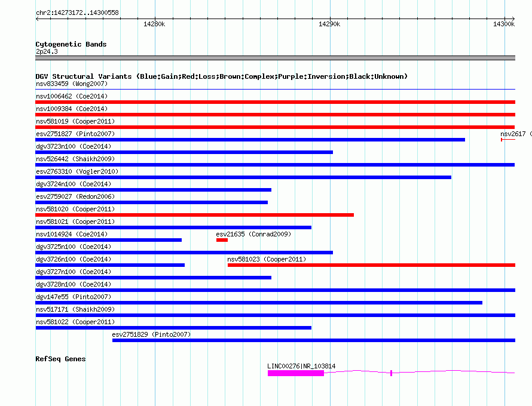The height and width of the screenshot is (406, 532).
Task: Open the nsv1009384 (Coe2014) variant label
Action: tap(72, 109)
